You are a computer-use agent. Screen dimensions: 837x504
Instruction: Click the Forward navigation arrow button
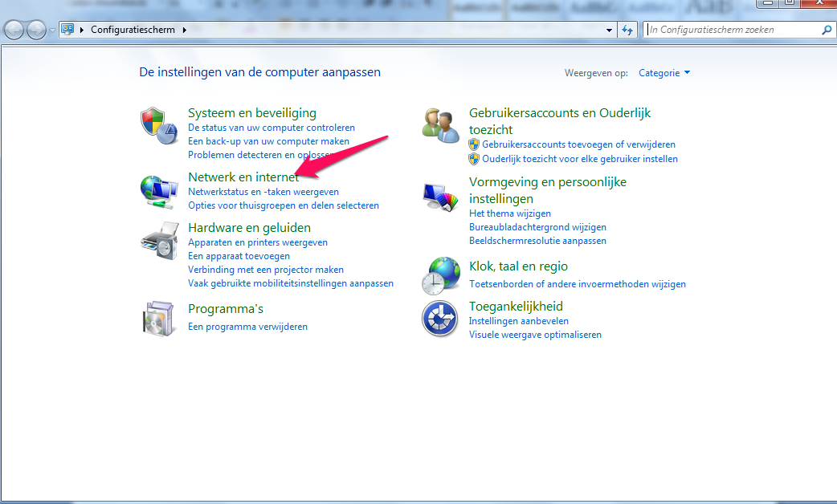click(x=36, y=30)
